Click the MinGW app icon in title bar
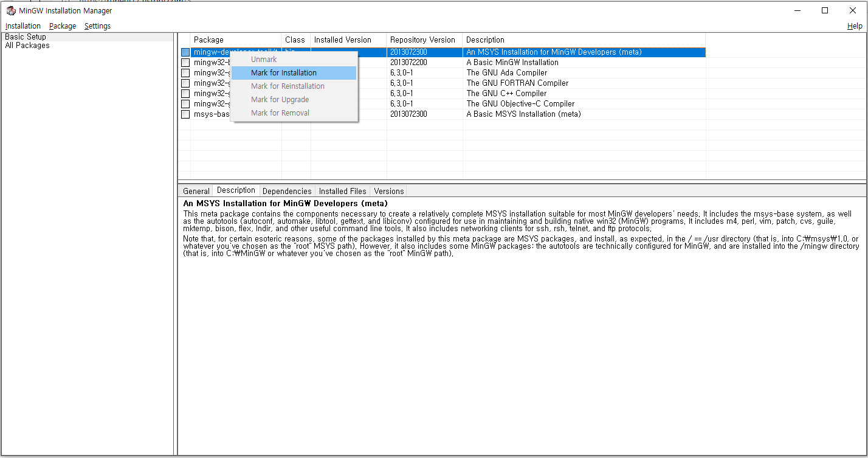Screen dimensions: 868x458 tap(10, 10)
